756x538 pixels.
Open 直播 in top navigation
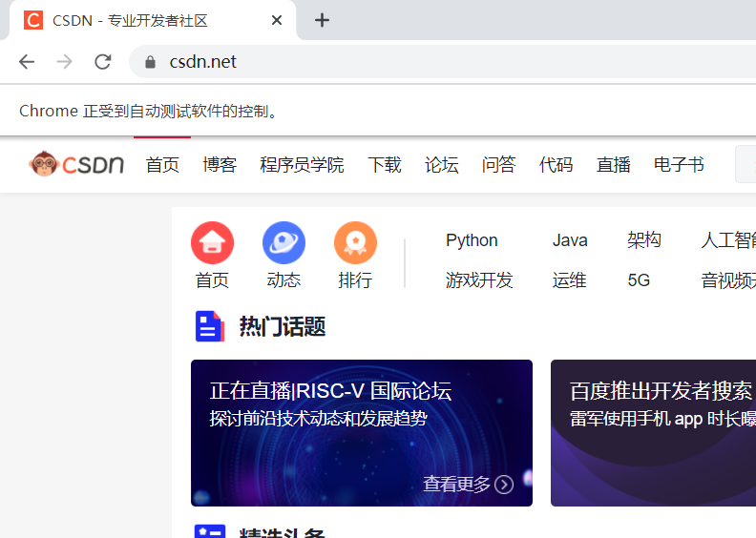coord(613,165)
